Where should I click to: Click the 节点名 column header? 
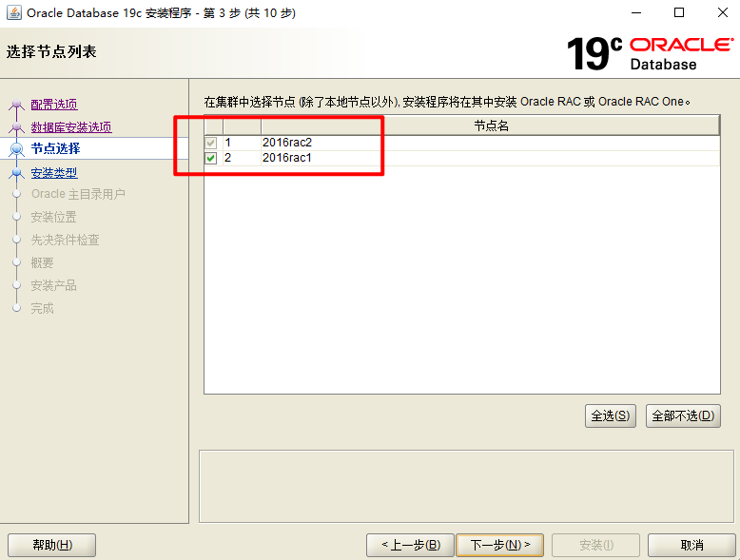click(491, 126)
